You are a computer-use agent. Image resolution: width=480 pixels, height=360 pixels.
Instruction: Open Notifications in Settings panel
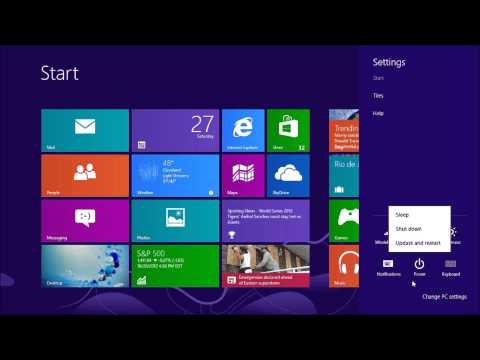(x=388, y=267)
